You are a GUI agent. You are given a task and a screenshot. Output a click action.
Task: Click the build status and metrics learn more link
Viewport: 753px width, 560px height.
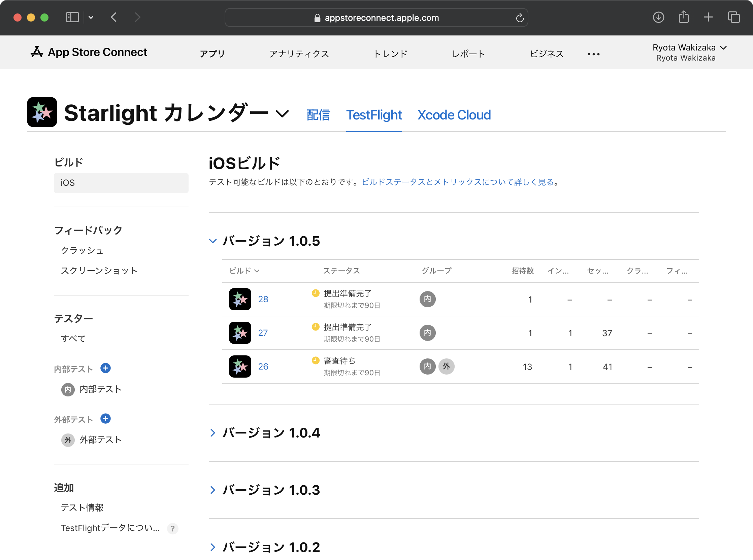pyautogui.click(x=458, y=182)
